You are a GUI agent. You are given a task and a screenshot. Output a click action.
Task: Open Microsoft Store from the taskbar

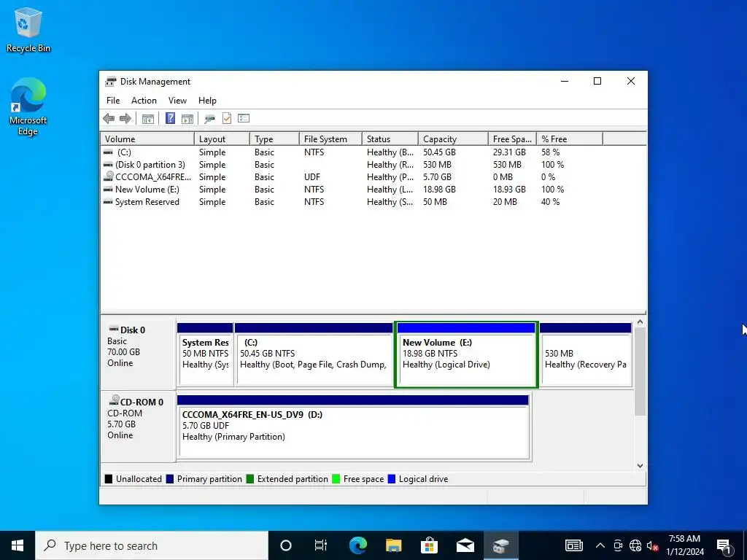[x=429, y=545]
